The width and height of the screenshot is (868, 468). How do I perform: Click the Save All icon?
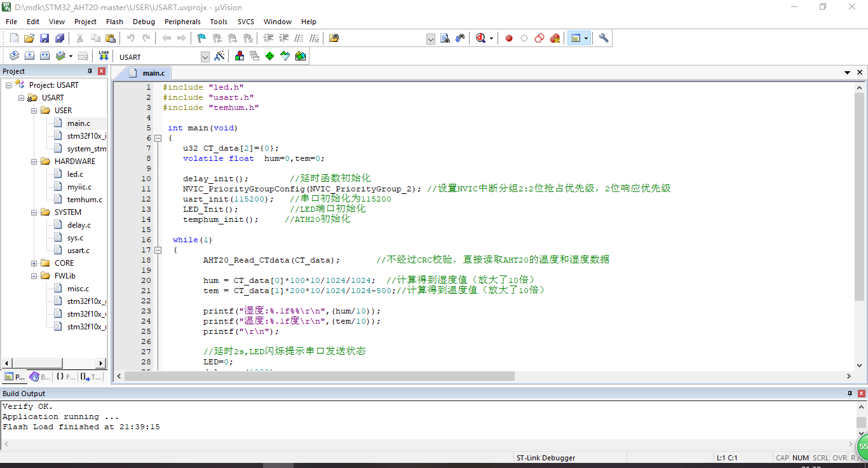tap(60, 38)
